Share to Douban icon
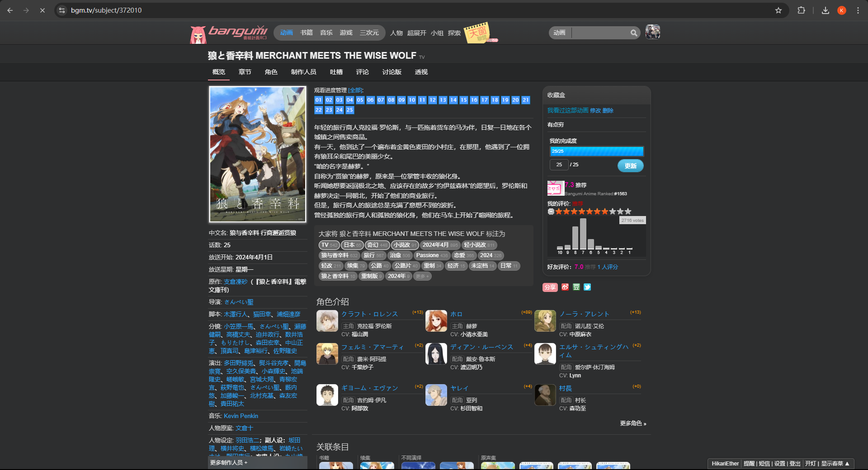Viewport: 868px width, 470px height. tap(576, 287)
